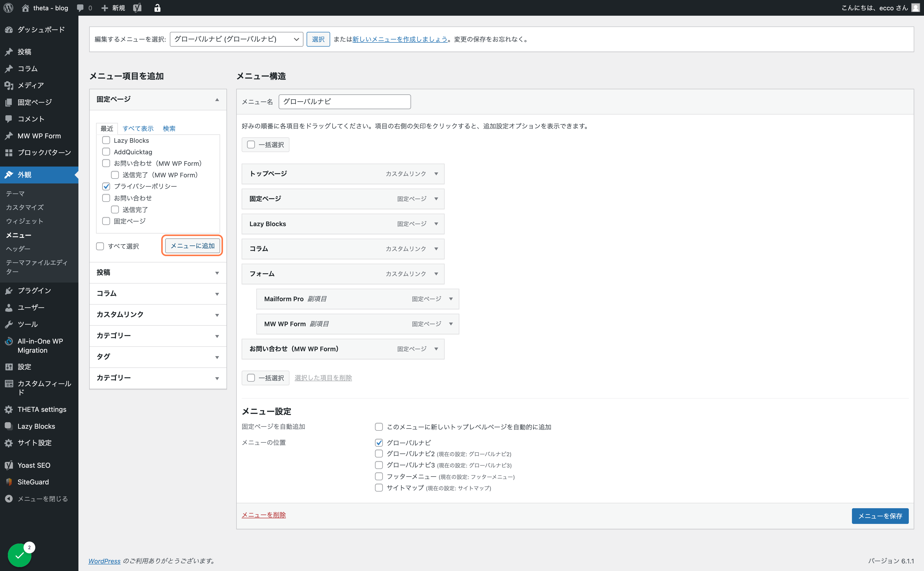Image resolution: width=924 pixels, height=571 pixels.
Task: Switch to the 検索 tab
Action: tap(169, 128)
